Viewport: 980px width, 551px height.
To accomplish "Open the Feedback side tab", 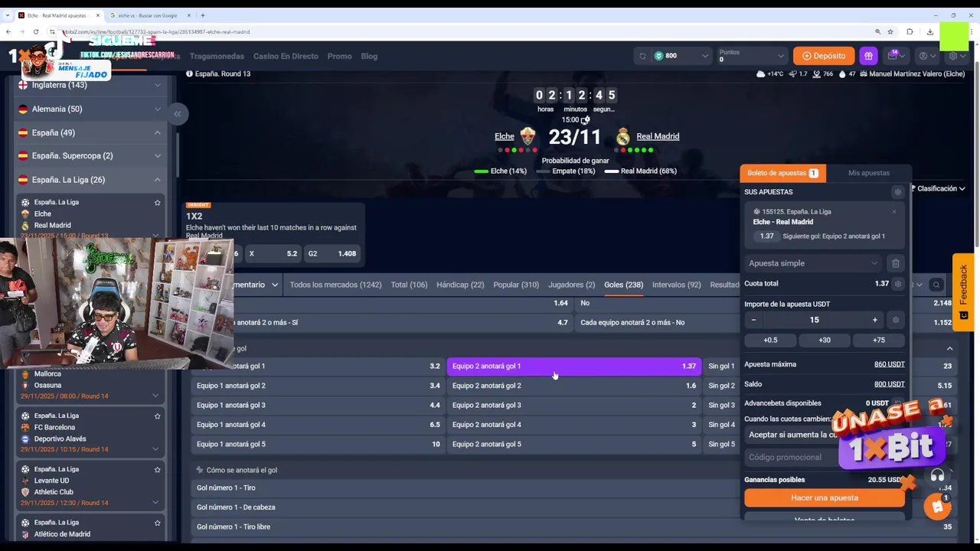I will pyautogui.click(x=963, y=292).
